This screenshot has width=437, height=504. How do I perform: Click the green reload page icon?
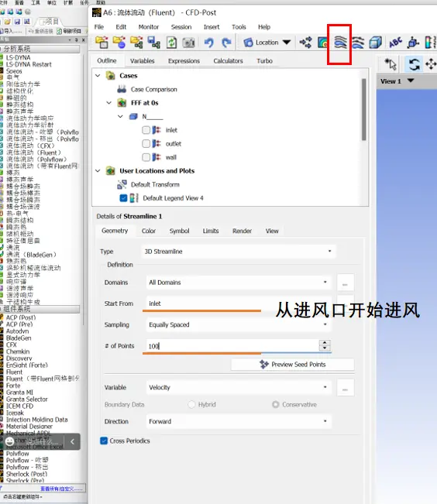point(171,43)
